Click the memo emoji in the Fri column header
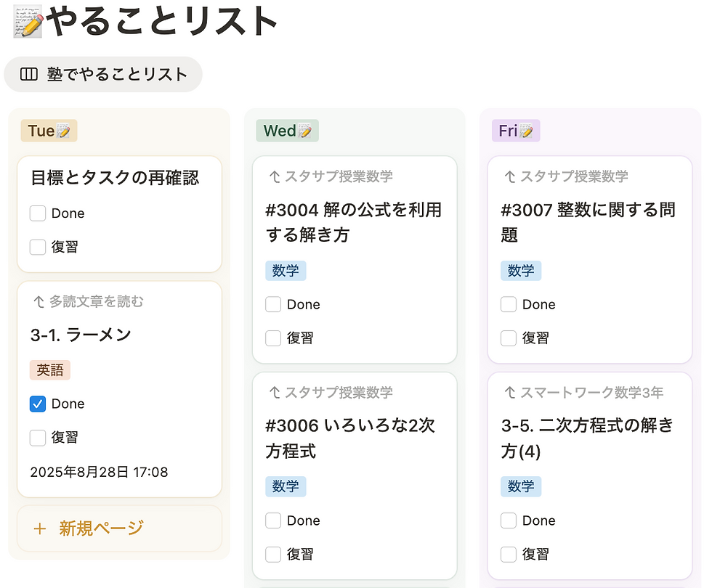This screenshot has height=588, width=712. 527,131
